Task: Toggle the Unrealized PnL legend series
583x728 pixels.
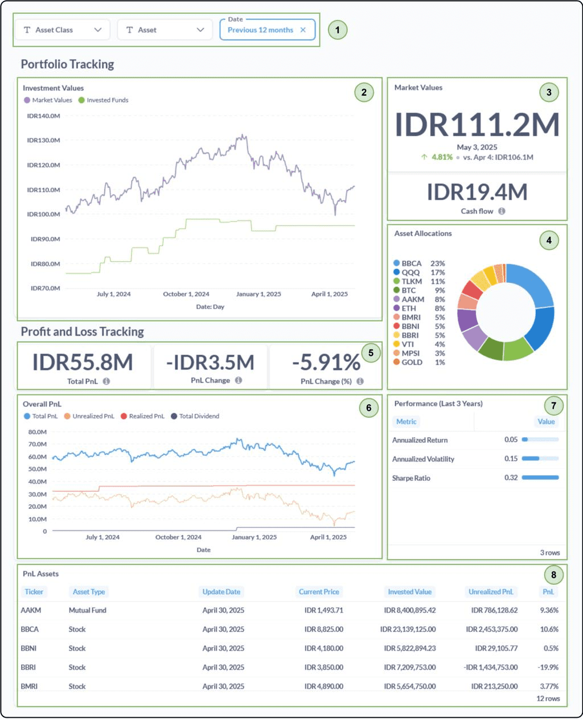Action: pos(89,416)
